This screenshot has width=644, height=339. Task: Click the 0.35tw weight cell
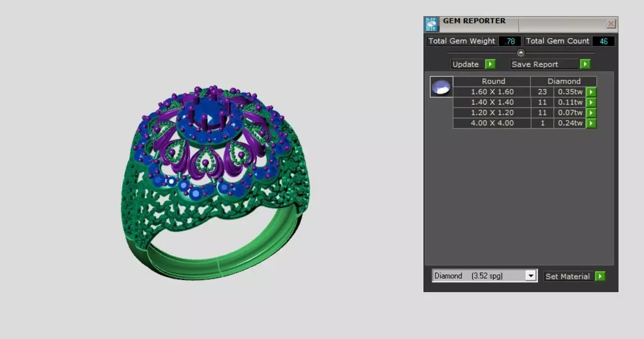tap(570, 92)
